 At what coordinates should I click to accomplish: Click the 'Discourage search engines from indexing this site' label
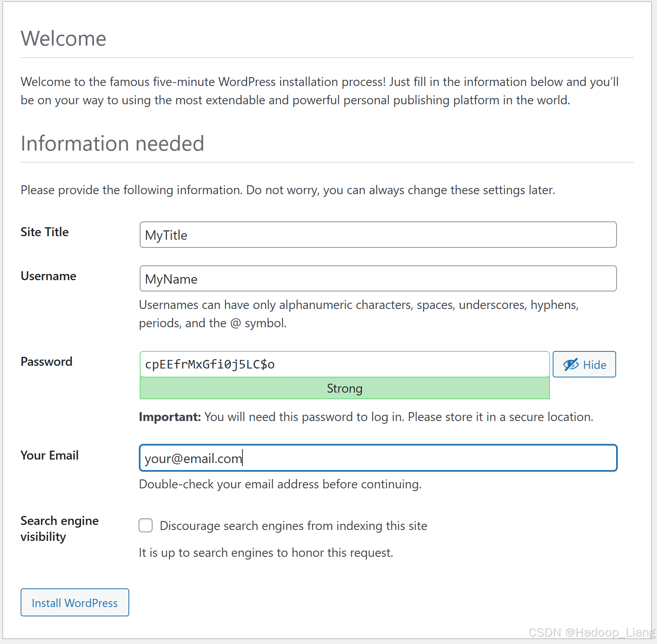[293, 526]
